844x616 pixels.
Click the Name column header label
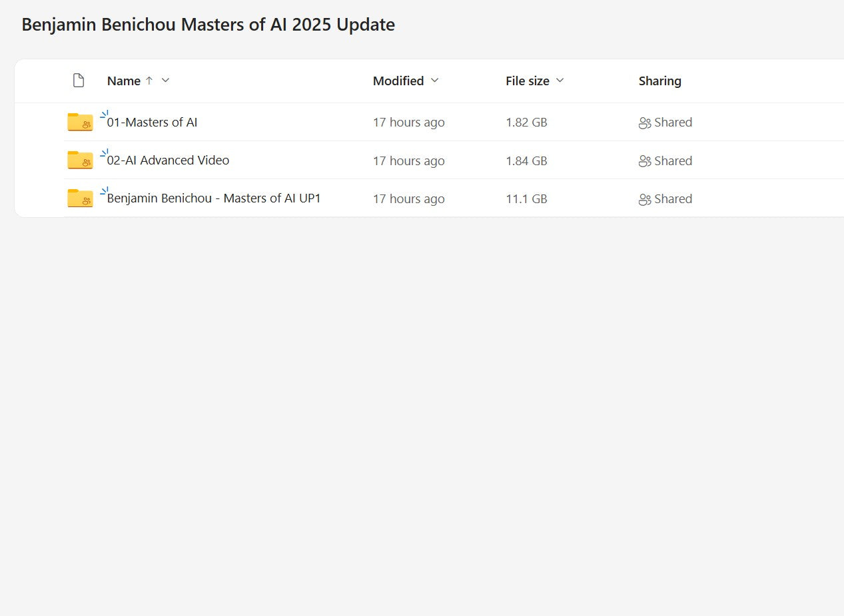124,81
